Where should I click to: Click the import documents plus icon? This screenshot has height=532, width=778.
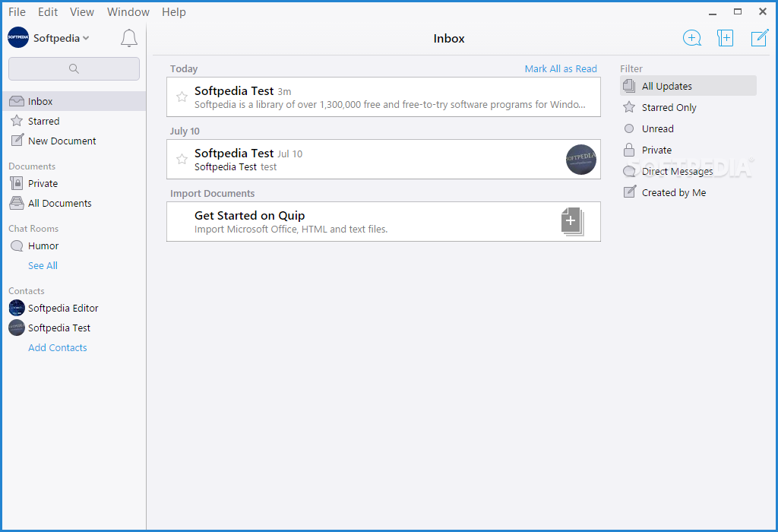pyautogui.click(x=573, y=221)
